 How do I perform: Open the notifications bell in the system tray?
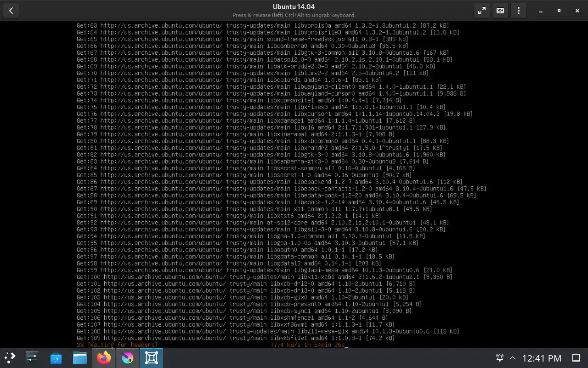pos(500,358)
